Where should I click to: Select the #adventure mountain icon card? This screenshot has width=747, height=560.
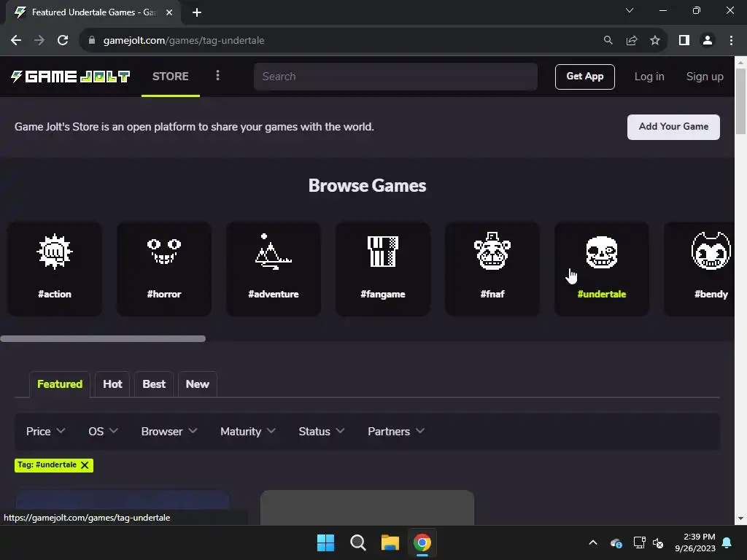[274, 268]
